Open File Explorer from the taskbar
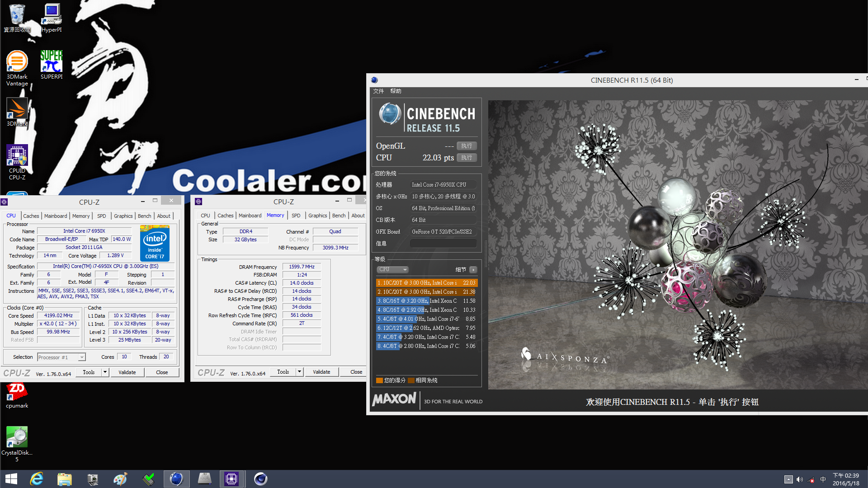 (64, 479)
